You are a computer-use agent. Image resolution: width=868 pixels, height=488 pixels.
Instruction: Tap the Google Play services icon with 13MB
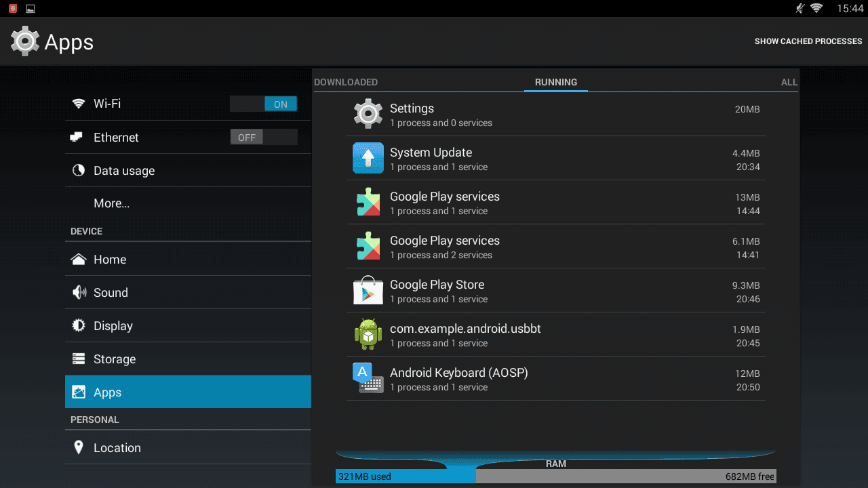pos(368,202)
